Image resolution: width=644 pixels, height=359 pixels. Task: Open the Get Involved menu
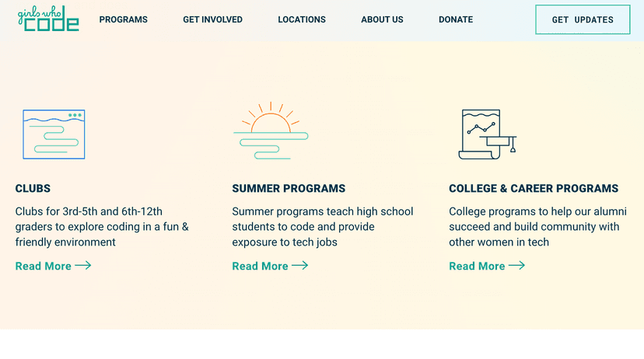[x=212, y=19]
